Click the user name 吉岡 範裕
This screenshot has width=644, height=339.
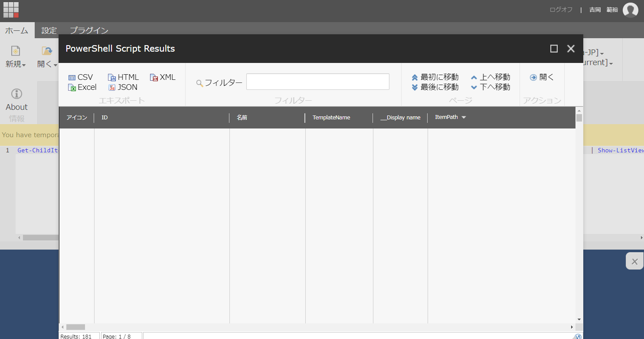604,10
